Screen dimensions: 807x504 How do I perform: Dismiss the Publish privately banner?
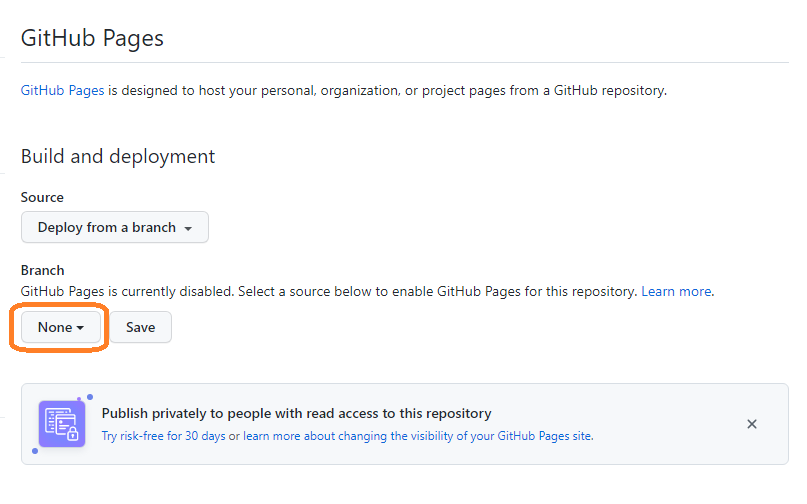pyautogui.click(x=751, y=424)
